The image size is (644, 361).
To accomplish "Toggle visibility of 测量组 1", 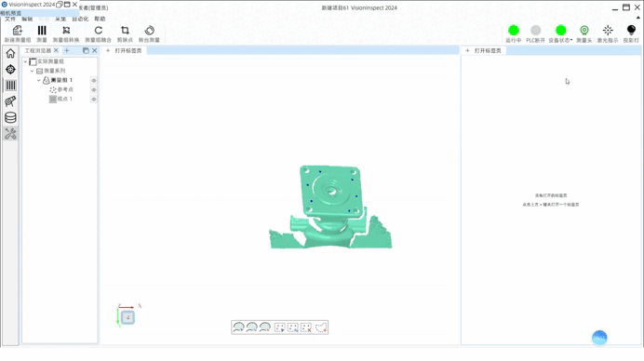I will [x=94, y=80].
